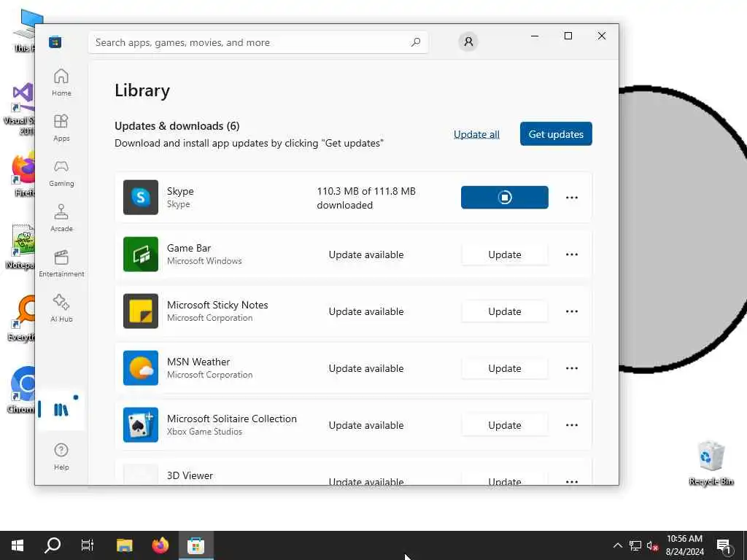
Task: Open Task View on the taskbar
Action: click(x=88, y=545)
